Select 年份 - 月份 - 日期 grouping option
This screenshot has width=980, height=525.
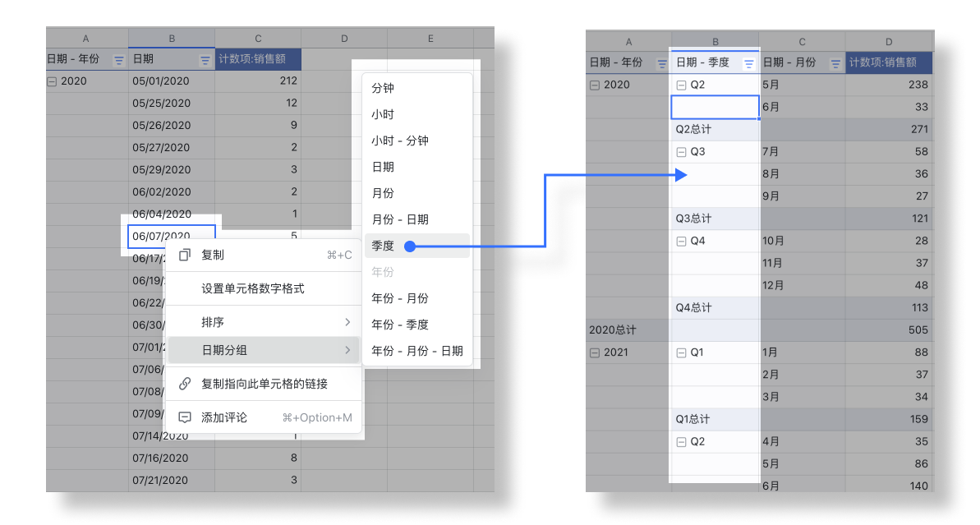[416, 351]
